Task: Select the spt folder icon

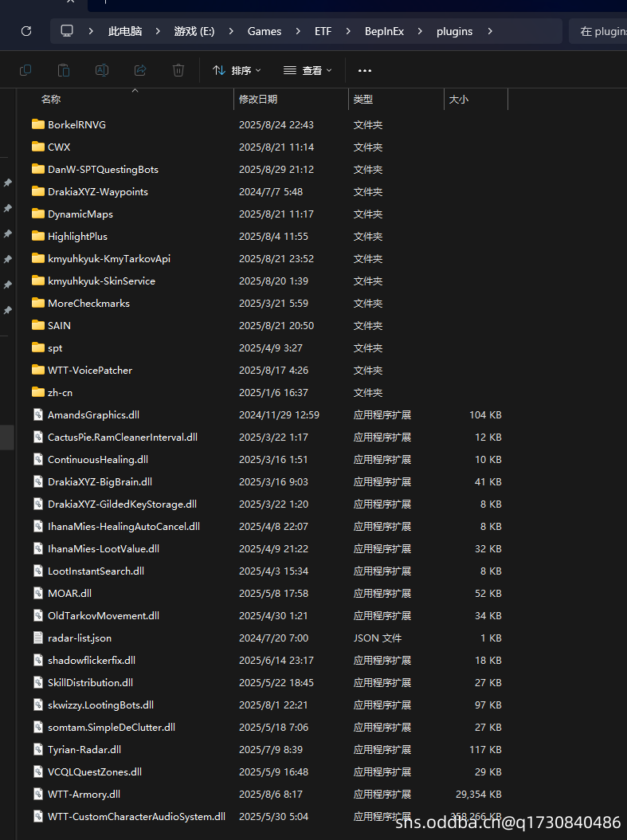Action: [38, 347]
